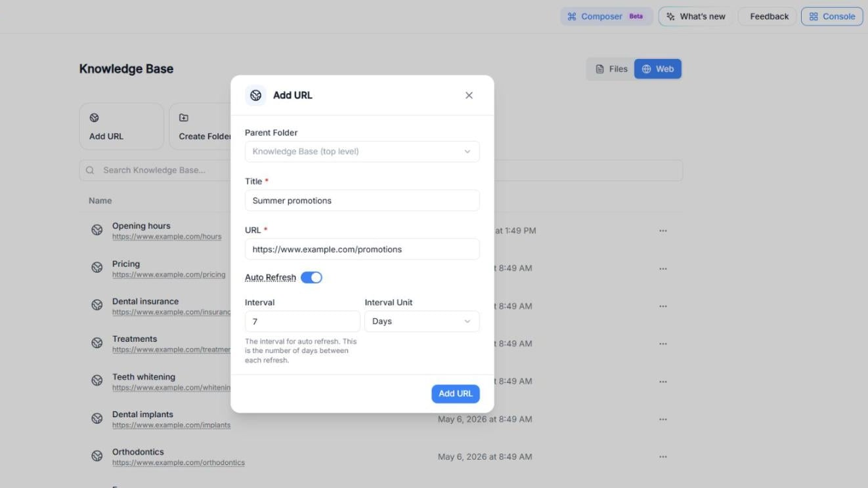Click the Search Knowledge Base field

coord(381,171)
